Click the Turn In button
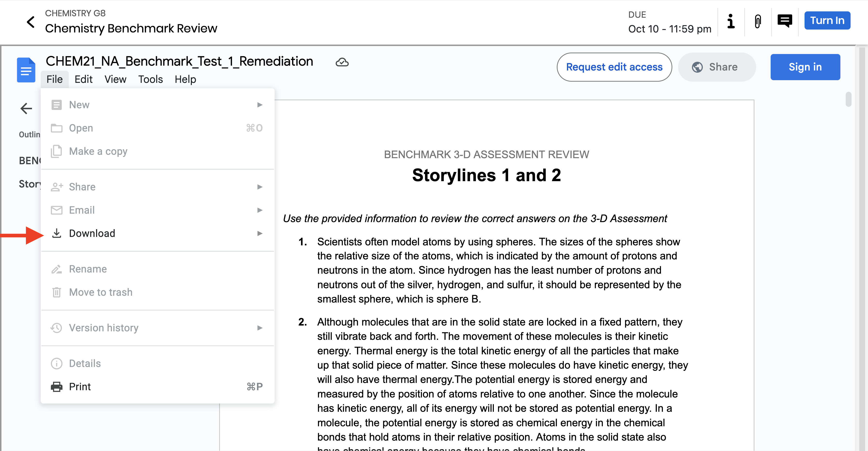Viewport: 868px width, 451px height. [x=827, y=20]
